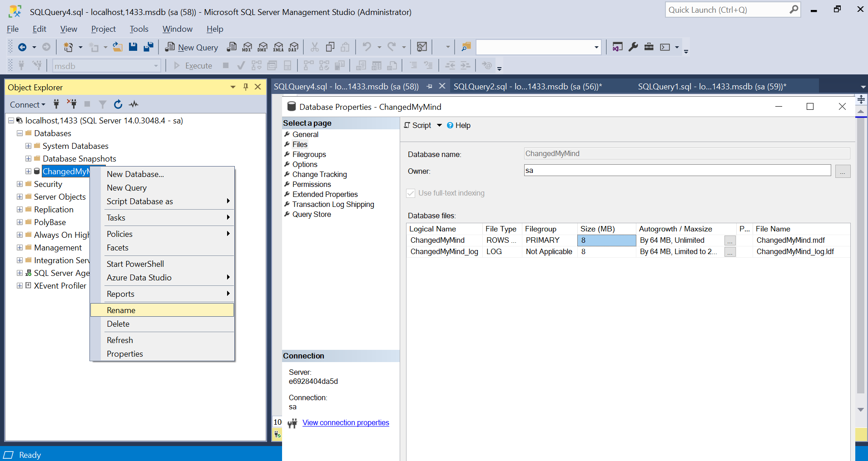Expand the System Databases node

[28, 146]
